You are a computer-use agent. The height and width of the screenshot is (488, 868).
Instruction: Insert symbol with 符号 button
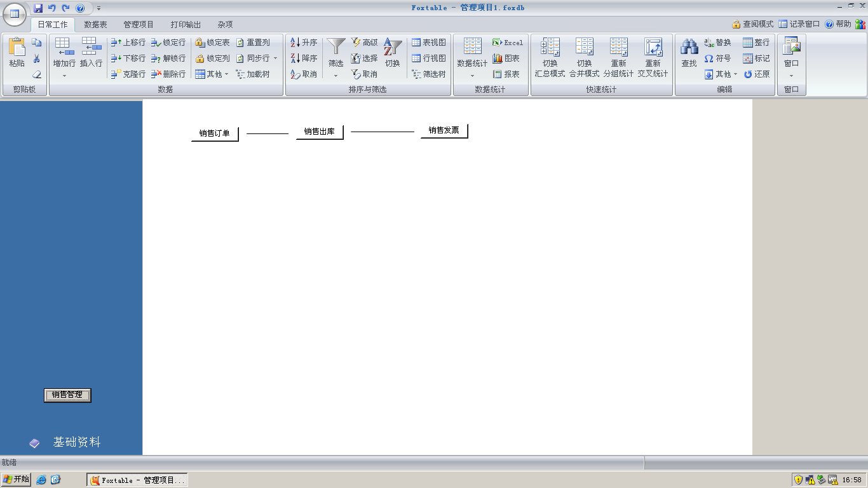click(718, 58)
